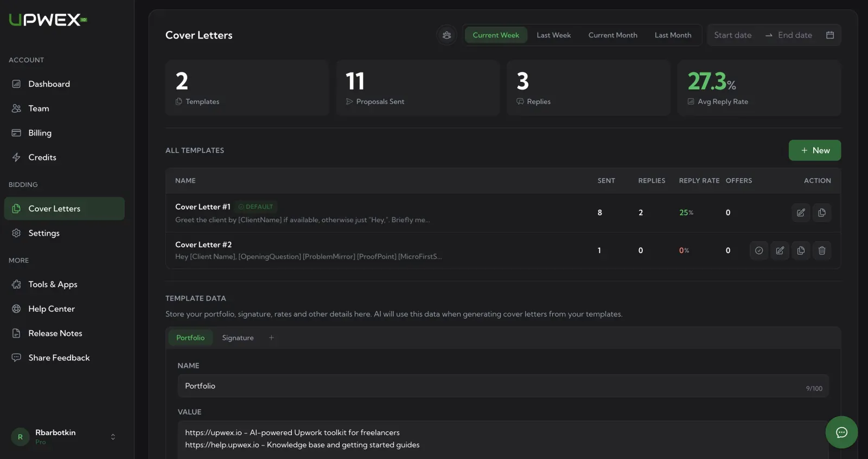Add a new template data tab
868x459 pixels.
271,338
